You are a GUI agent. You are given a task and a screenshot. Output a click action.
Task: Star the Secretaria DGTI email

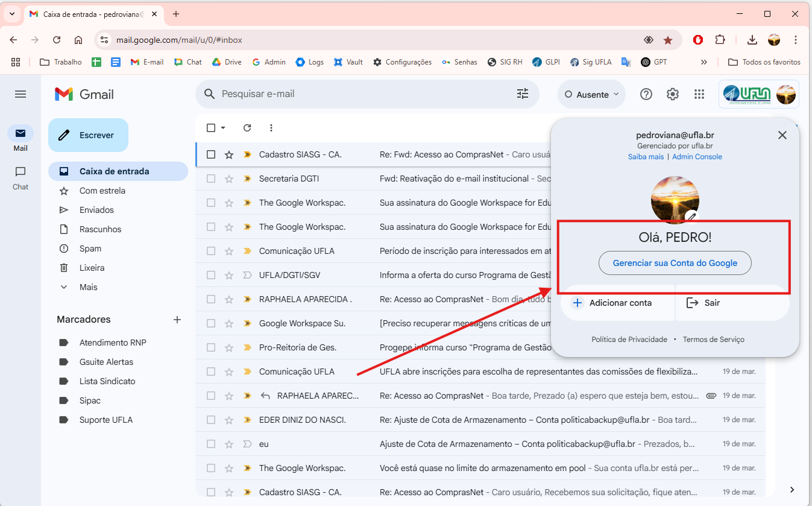click(229, 179)
